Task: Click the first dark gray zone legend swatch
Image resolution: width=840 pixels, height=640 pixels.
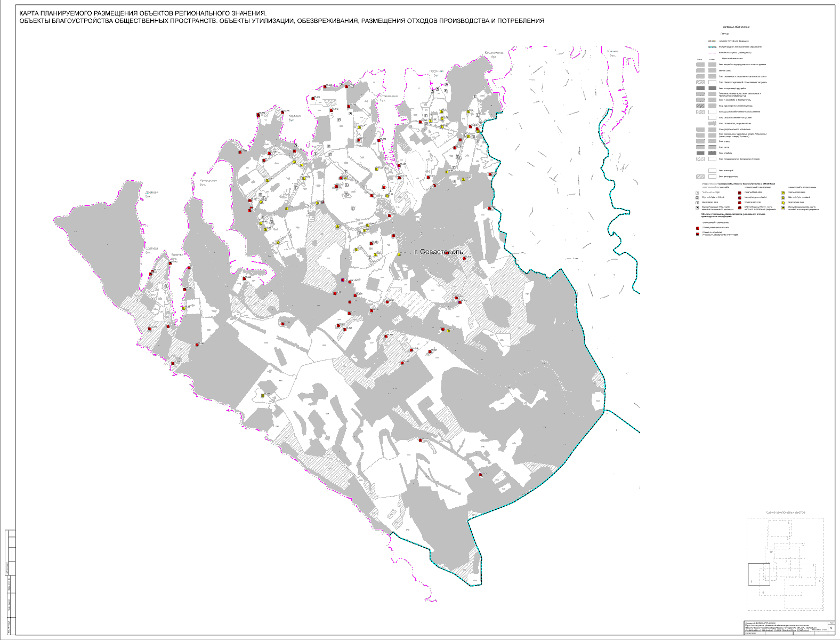Action: [x=700, y=88]
